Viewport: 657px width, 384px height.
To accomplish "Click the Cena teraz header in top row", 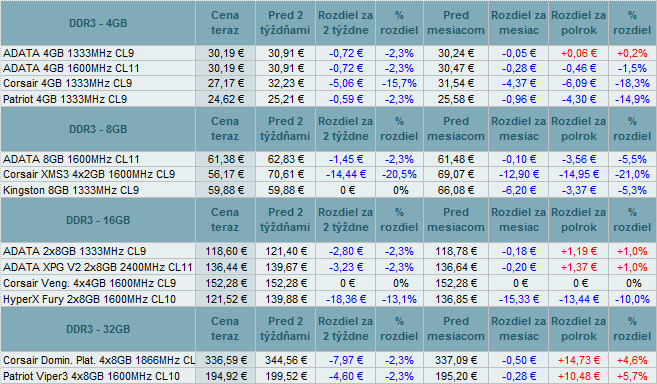I will point(225,23).
